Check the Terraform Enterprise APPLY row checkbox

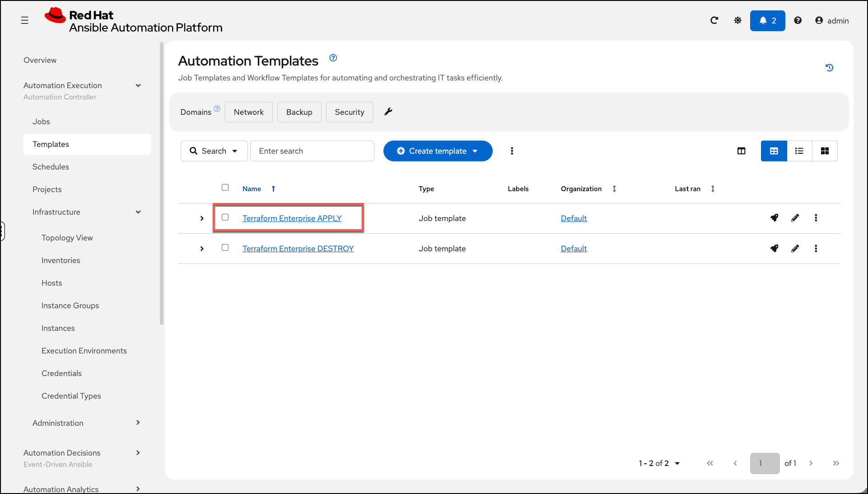[225, 217]
